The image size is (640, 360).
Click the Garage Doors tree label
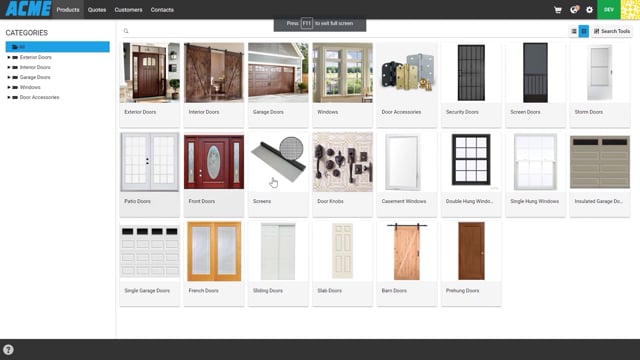35,77
